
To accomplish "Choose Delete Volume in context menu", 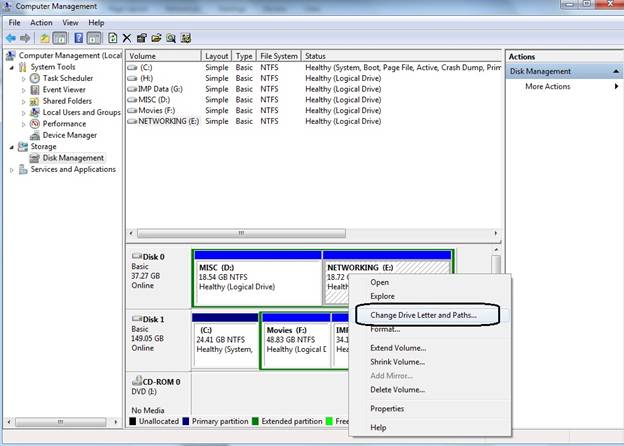I will coord(398,390).
